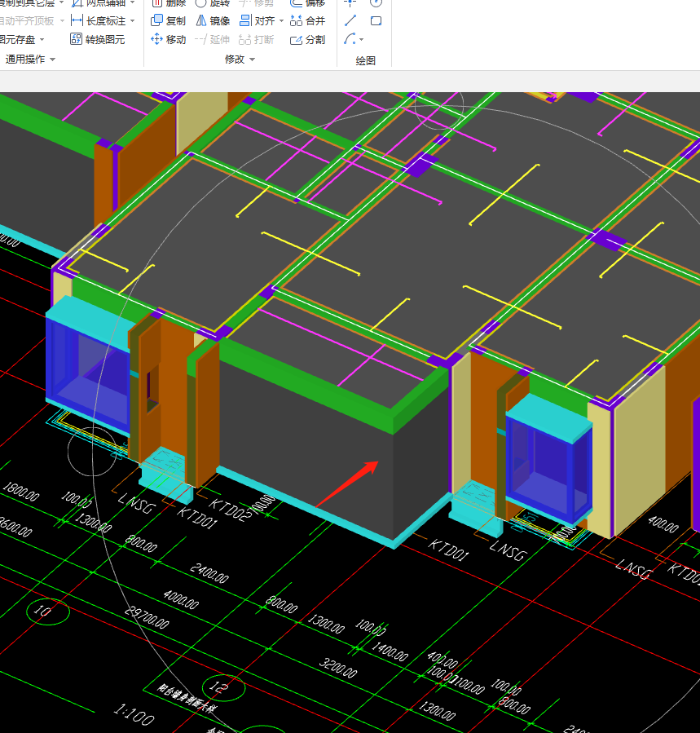Expand the 修改 group arrow
700x733 pixels.
253,60
